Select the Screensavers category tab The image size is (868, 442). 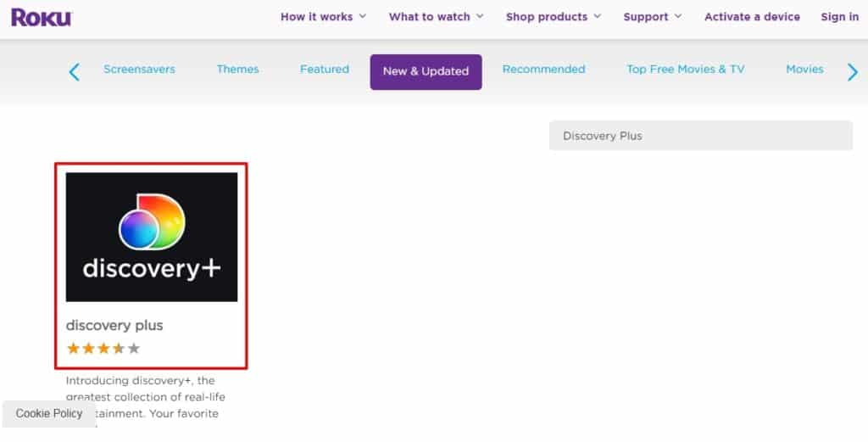(x=139, y=70)
